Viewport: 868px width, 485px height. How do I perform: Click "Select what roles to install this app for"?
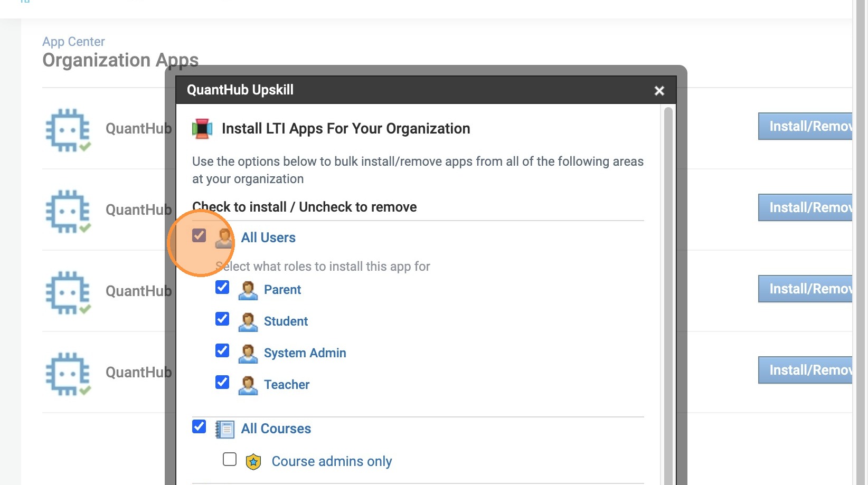pyautogui.click(x=323, y=267)
